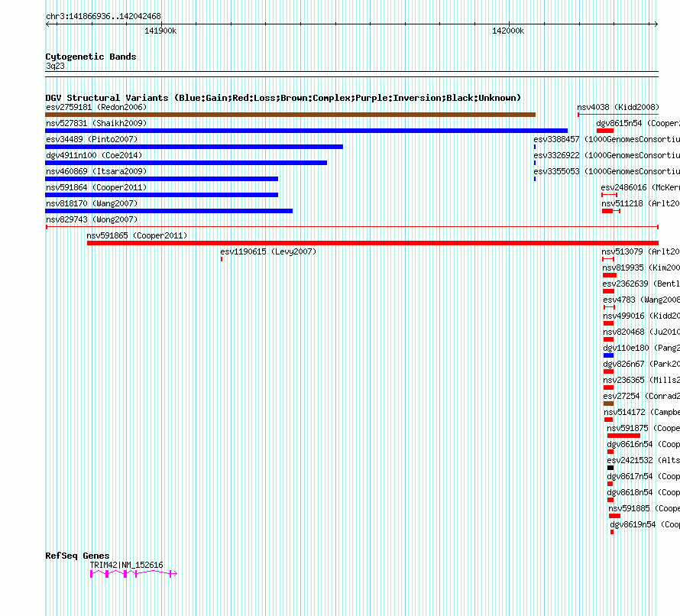Viewport: 680px width, 616px height.
Task: Select the dgv8619n54 variant label
Action: point(645,524)
